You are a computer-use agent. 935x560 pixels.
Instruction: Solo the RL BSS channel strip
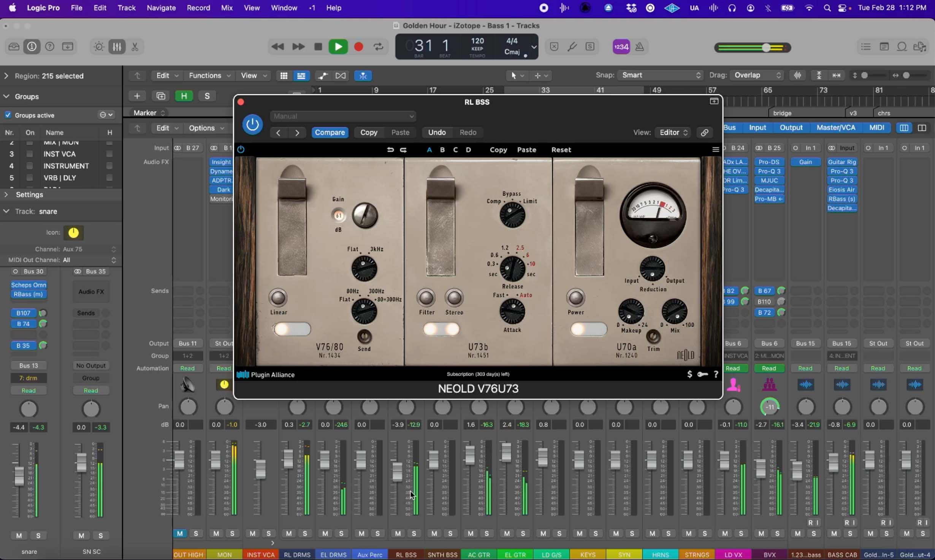(x=414, y=533)
